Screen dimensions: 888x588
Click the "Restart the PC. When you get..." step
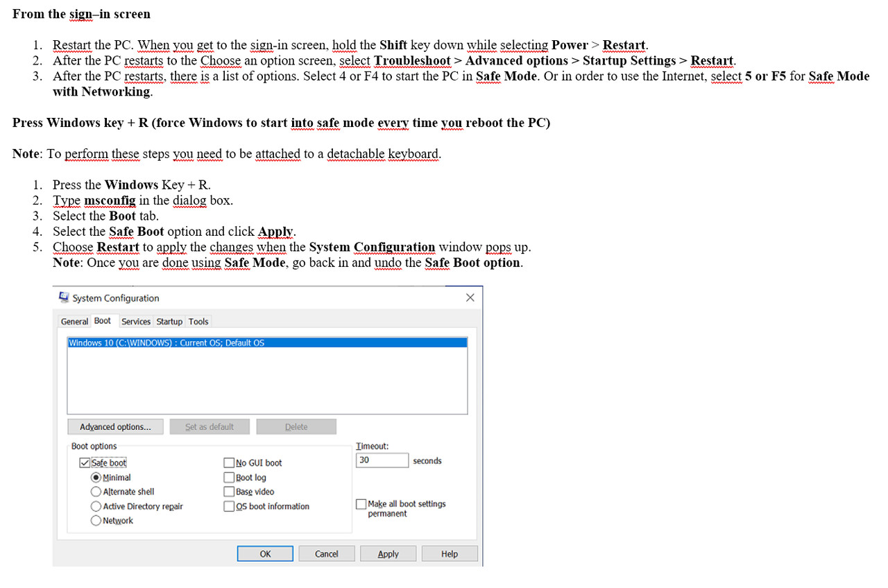[350, 45]
